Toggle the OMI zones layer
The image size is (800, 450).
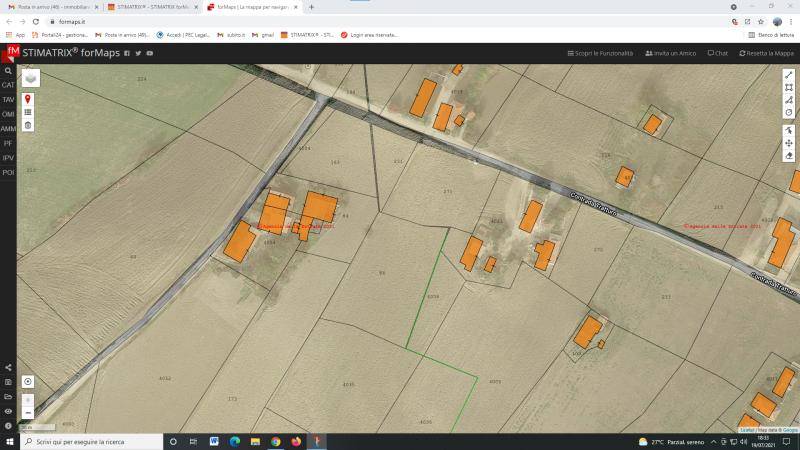click(8, 114)
